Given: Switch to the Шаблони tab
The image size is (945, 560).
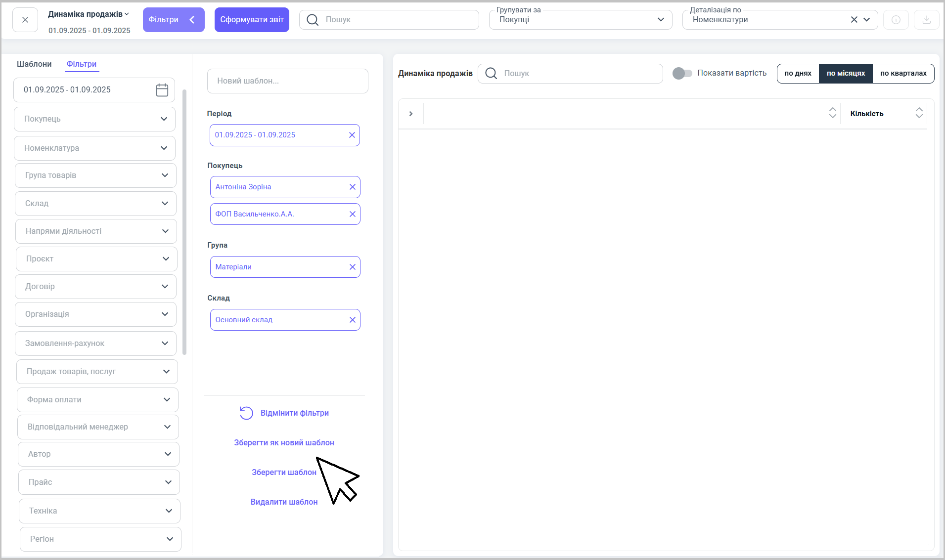Looking at the screenshot, I should pos(34,64).
